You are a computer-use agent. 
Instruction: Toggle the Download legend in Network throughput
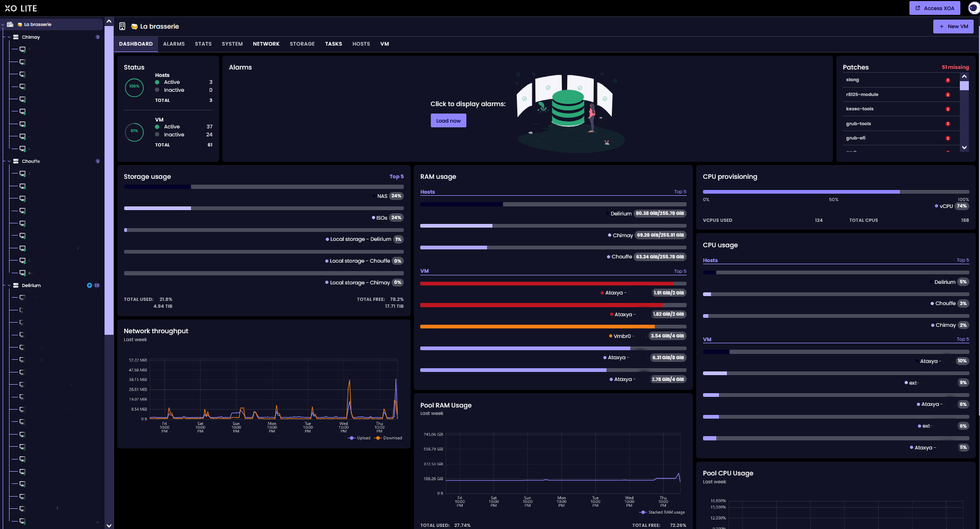click(388, 438)
